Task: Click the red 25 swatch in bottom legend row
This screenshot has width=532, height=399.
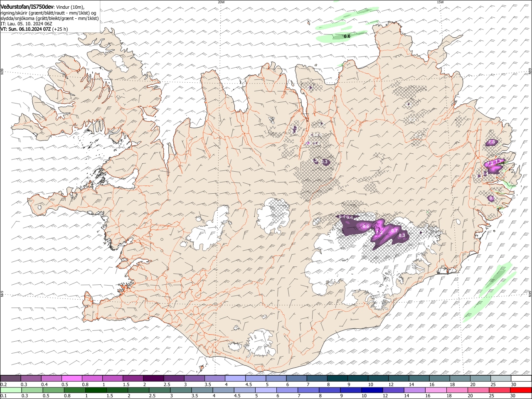Action: 500,390
